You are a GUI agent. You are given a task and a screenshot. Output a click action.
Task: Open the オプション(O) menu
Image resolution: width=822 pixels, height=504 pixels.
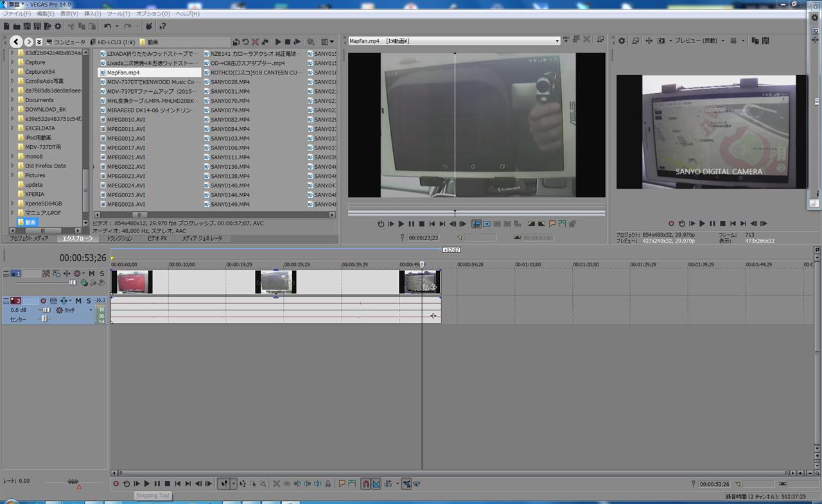point(153,13)
